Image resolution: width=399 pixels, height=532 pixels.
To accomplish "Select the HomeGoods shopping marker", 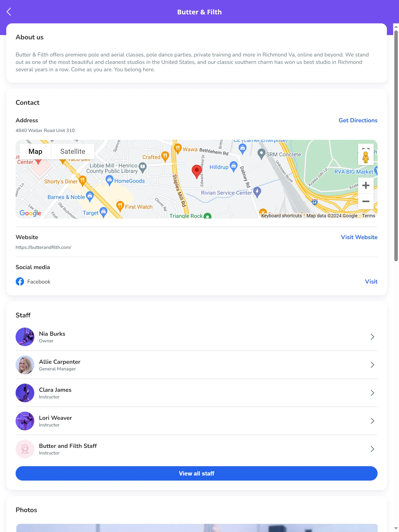I will (109, 181).
